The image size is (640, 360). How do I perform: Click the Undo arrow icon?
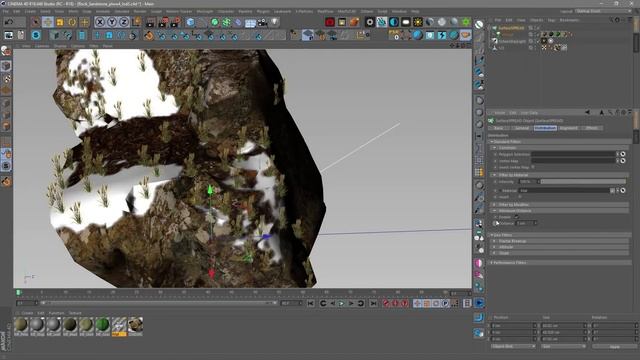[x=9, y=22]
